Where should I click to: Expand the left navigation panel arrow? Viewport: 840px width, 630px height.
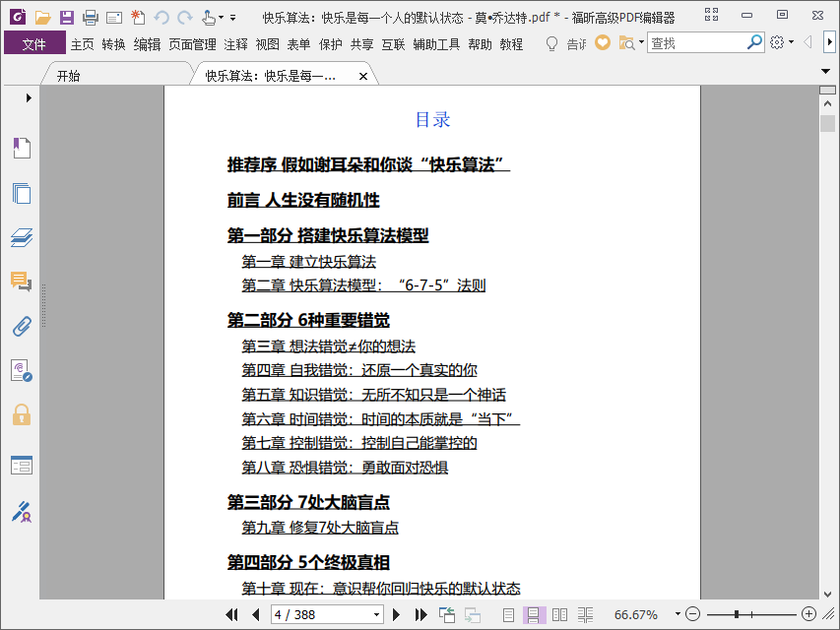pyautogui.click(x=29, y=97)
